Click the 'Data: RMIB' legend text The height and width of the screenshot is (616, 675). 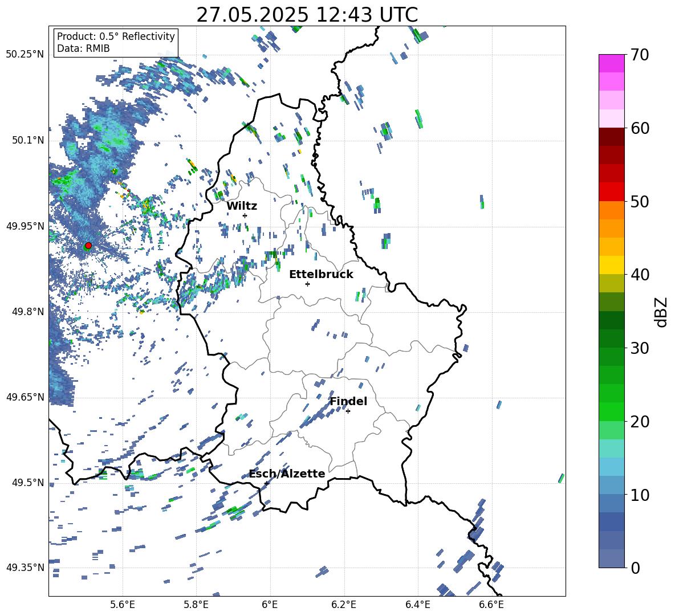coord(83,48)
